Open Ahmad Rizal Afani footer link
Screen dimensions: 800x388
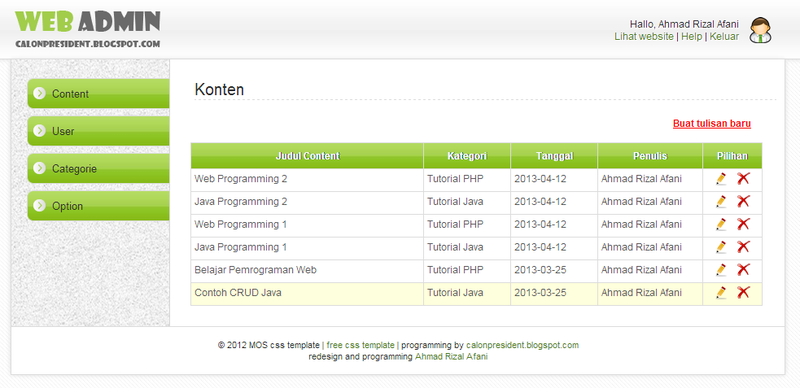[x=451, y=357]
